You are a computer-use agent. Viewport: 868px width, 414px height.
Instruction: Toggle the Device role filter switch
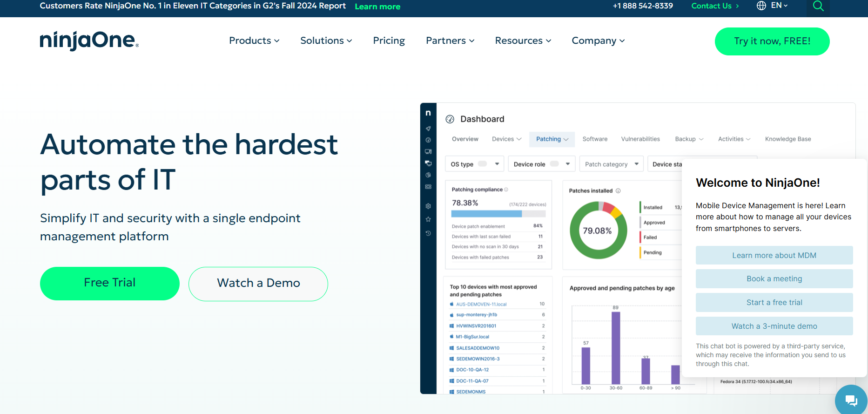click(x=554, y=164)
